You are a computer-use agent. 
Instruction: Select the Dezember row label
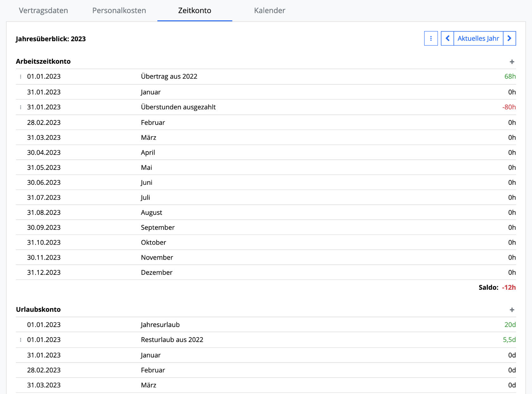156,273
